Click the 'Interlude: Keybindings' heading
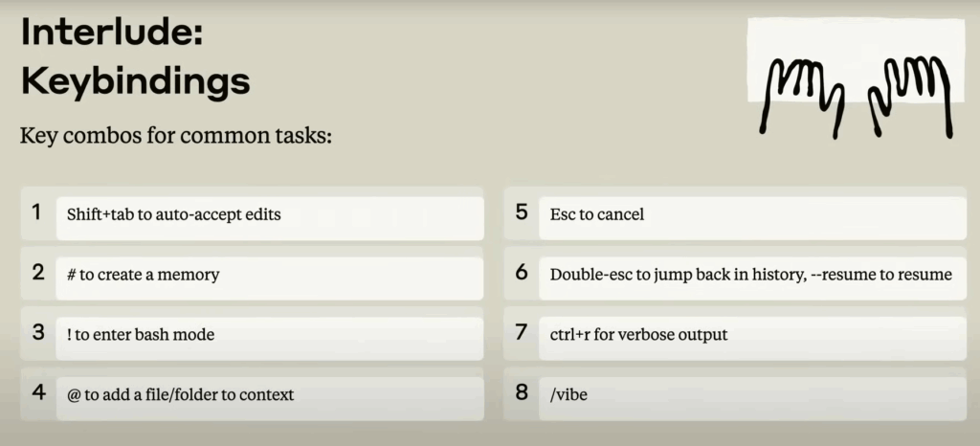The width and height of the screenshot is (980, 446). tap(135, 57)
